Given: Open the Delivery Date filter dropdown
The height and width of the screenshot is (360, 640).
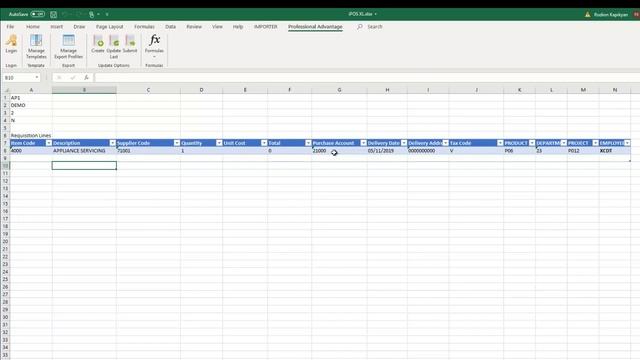Looking at the screenshot, I should [x=404, y=143].
